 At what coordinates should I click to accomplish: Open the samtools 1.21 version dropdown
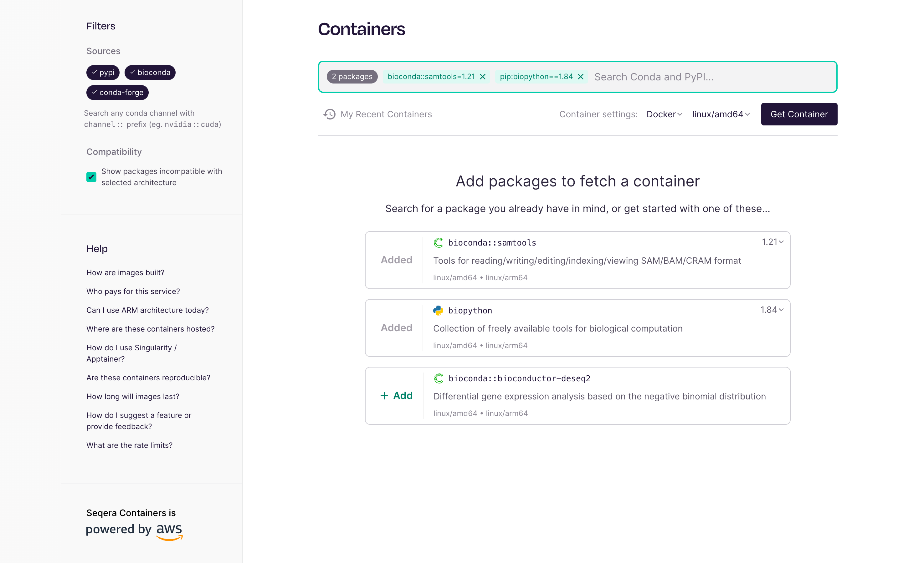(773, 242)
